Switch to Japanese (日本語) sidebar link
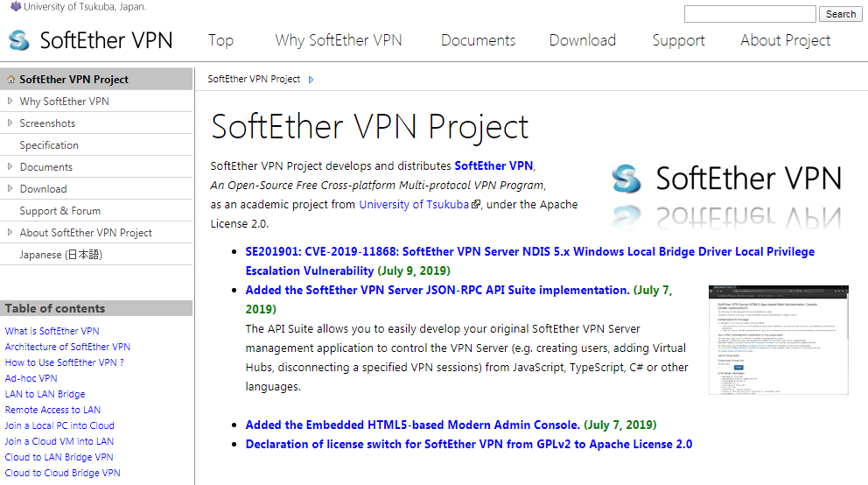868x485 pixels. [61, 255]
